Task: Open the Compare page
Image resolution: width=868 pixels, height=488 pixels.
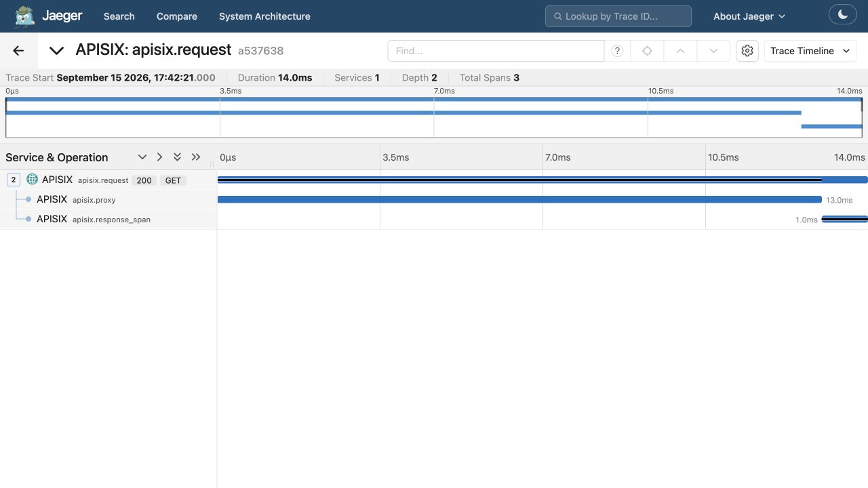Action: coord(177,16)
